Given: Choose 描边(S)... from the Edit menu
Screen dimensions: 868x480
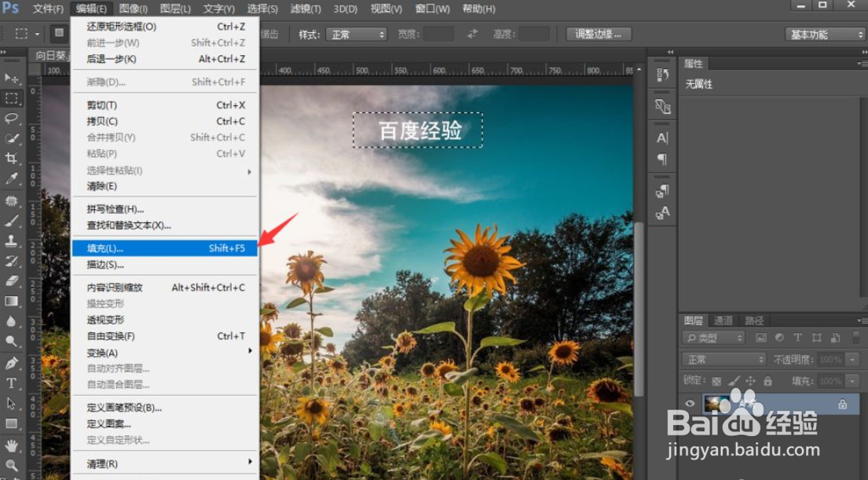Looking at the screenshot, I should click(x=165, y=265).
